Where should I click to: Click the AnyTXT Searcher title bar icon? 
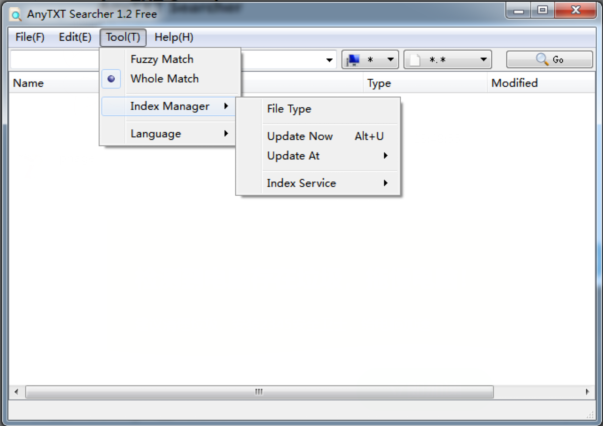pyautogui.click(x=16, y=15)
